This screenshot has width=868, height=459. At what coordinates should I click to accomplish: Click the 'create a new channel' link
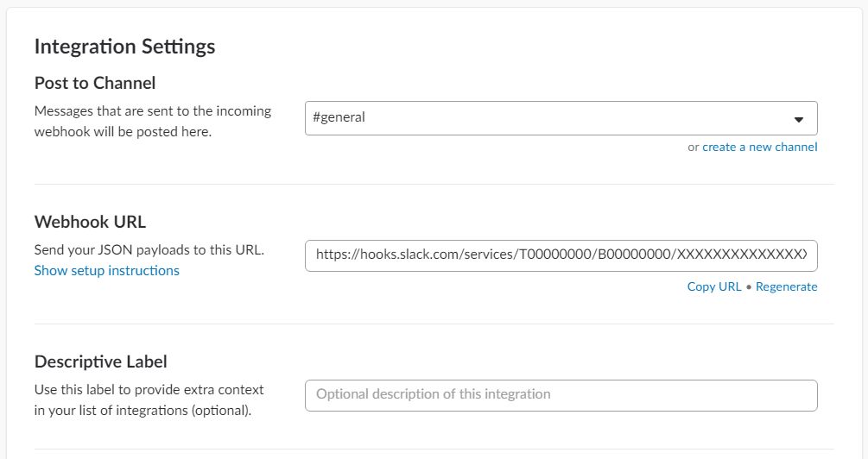pos(759,148)
